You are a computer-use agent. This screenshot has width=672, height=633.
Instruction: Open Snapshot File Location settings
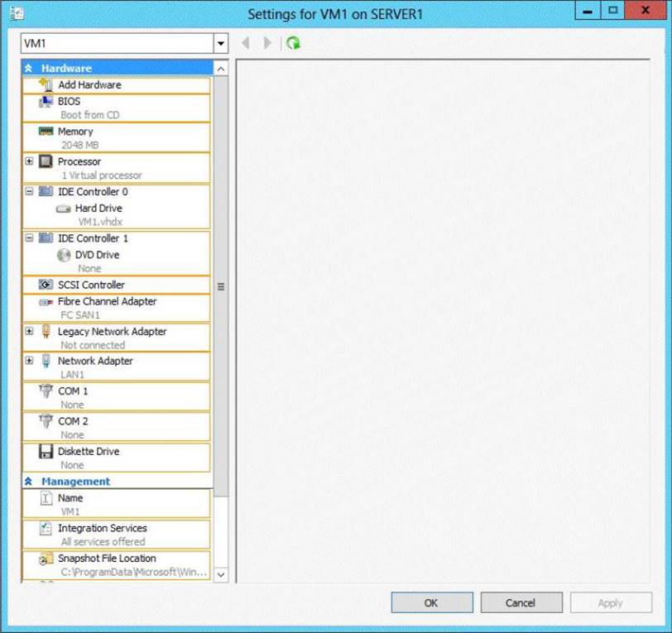tap(106, 559)
